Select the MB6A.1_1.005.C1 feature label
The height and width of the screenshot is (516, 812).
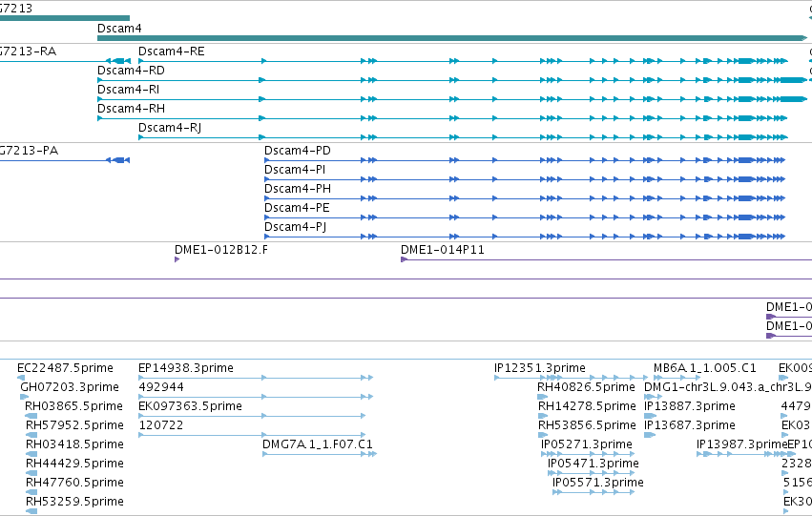705,368
